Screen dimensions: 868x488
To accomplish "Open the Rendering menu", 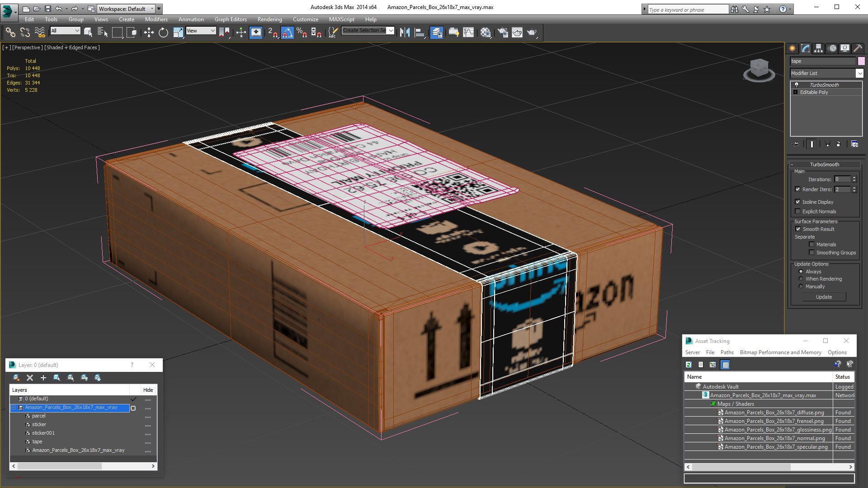I will pyautogui.click(x=269, y=19).
